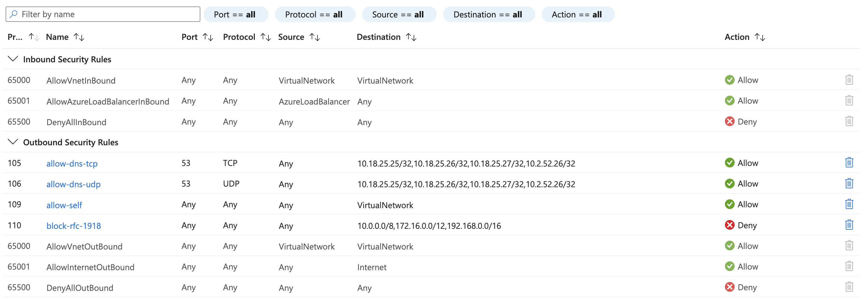This screenshot has height=300, width=868.
Task: Collapse the Outbound Security Rules section
Action: point(13,142)
